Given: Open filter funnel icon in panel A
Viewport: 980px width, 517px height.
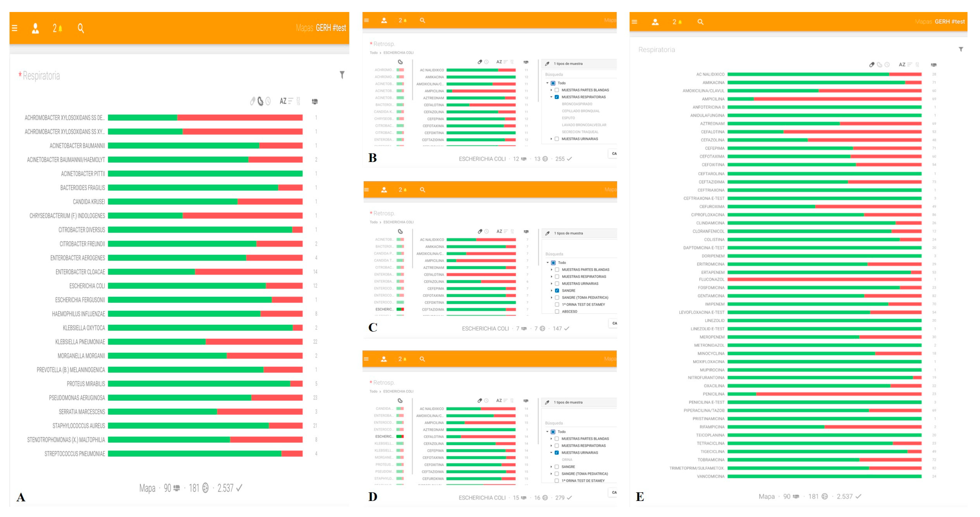Looking at the screenshot, I should pos(342,75).
